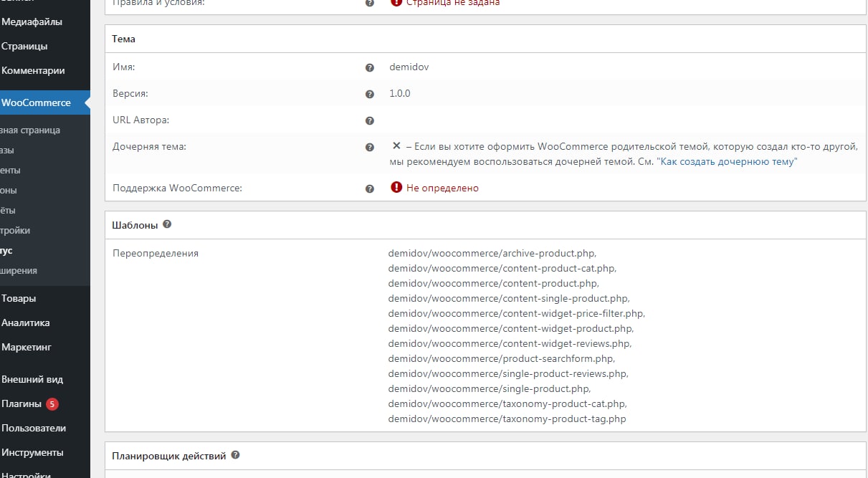
Task: Click 'Страница не задана' status text
Action: [x=453, y=3]
